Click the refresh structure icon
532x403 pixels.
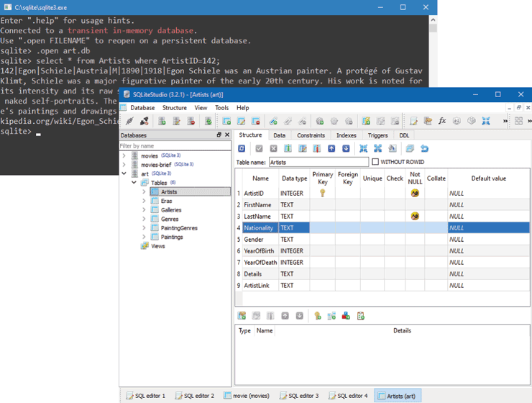coord(242,148)
